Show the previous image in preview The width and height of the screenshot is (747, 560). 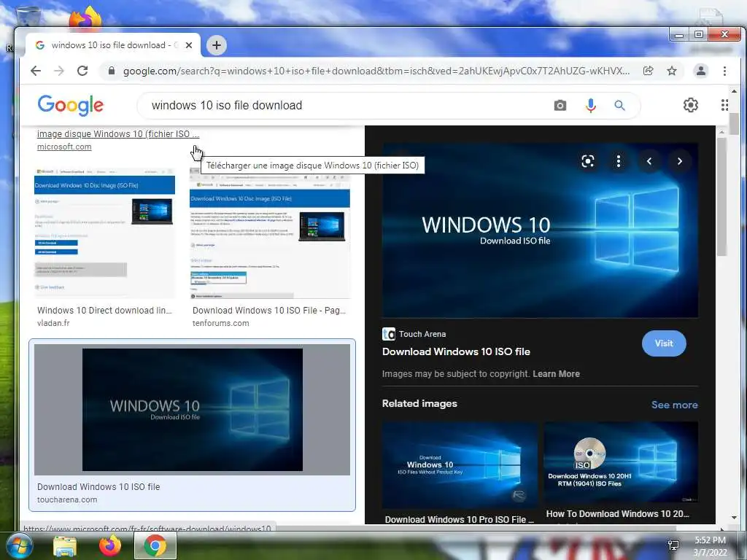[x=649, y=161]
